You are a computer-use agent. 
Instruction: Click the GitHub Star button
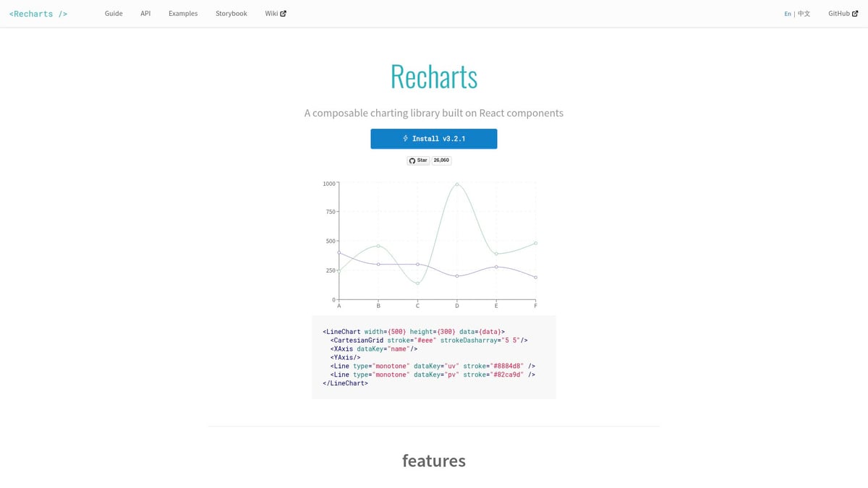tap(418, 160)
